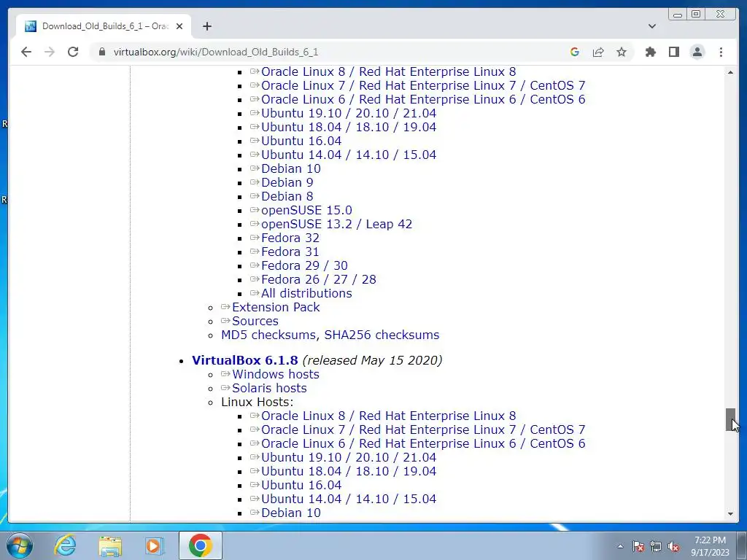Open openSUSE 15.0 link
The width and height of the screenshot is (747, 560).
click(x=306, y=211)
